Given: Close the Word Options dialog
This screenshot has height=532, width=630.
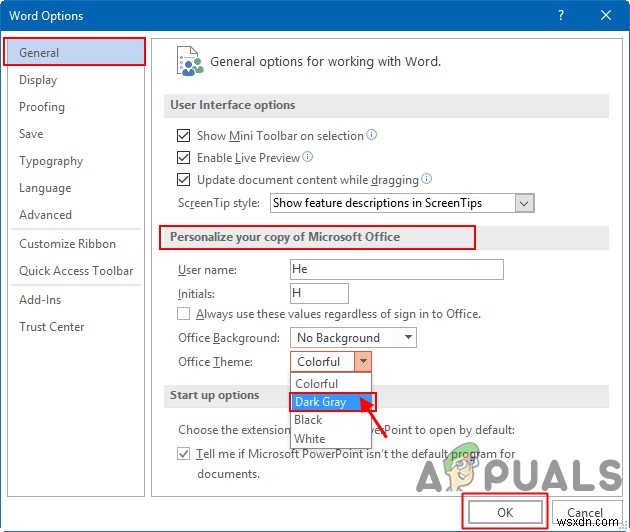Looking at the screenshot, I should [x=605, y=16].
